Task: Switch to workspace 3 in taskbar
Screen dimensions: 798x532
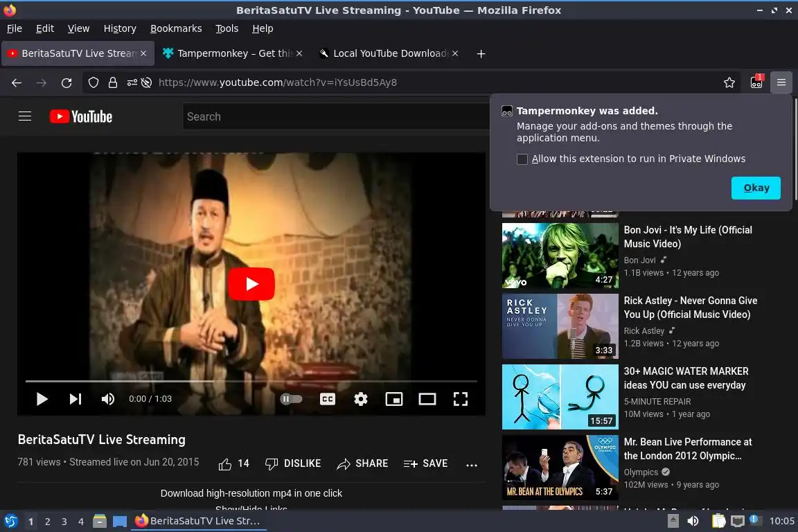Action: (x=64, y=522)
